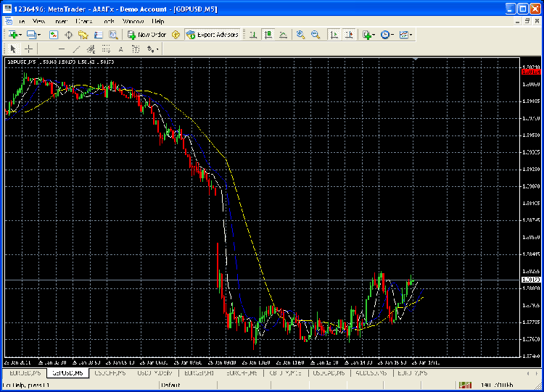544x392 pixels.
Task: Open the Window menu
Action: tap(133, 22)
